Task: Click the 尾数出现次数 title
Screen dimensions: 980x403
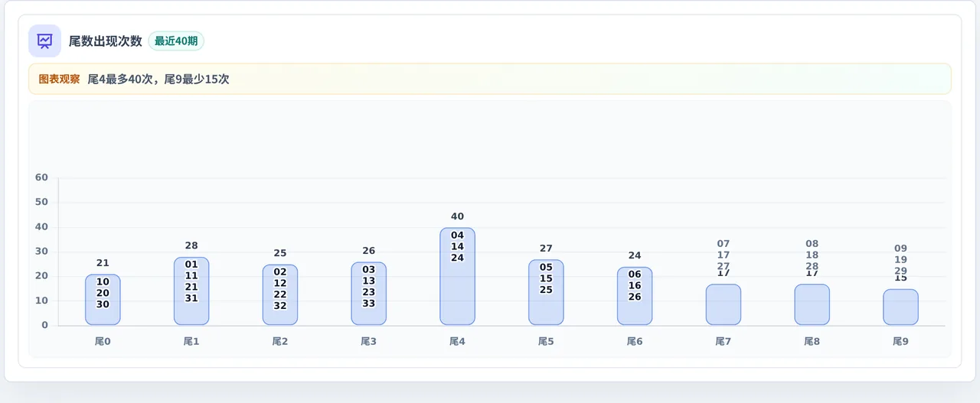Action: coord(106,41)
